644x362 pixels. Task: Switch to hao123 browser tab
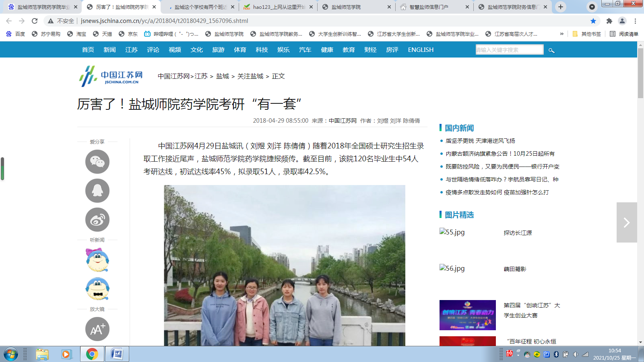tap(279, 7)
